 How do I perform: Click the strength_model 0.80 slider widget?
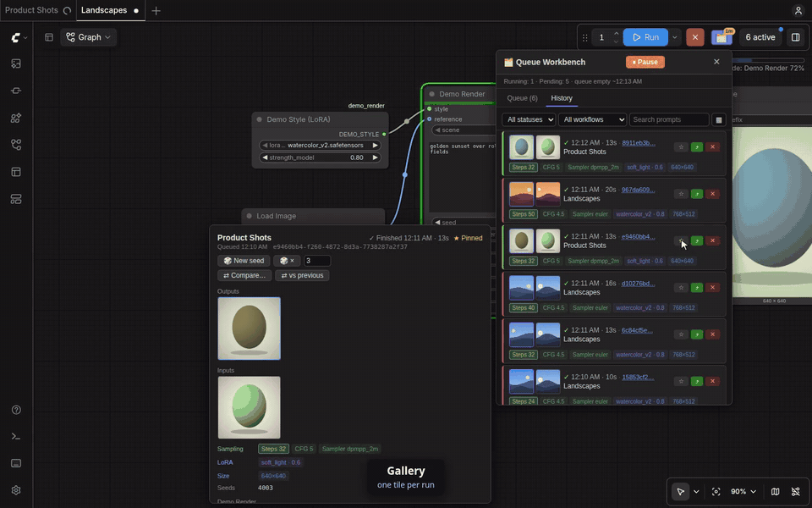tap(320, 157)
